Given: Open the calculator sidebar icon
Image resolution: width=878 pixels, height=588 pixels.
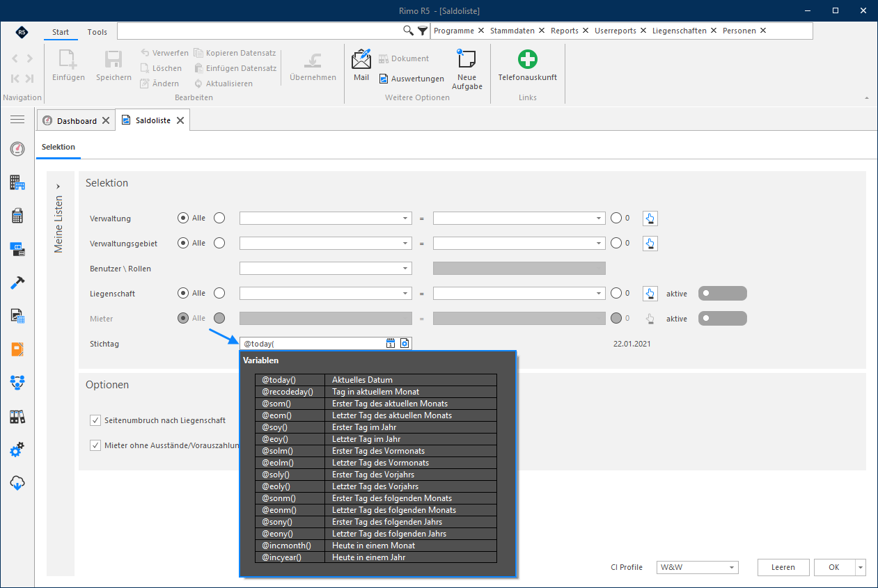Looking at the screenshot, I should [x=17, y=216].
